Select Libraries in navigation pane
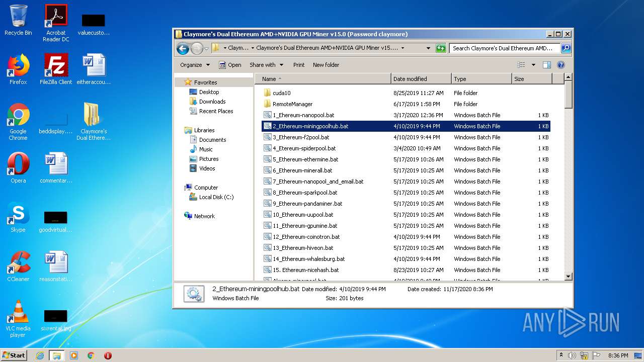This screenshot has height=362, width=644. (x=204, y=130)
